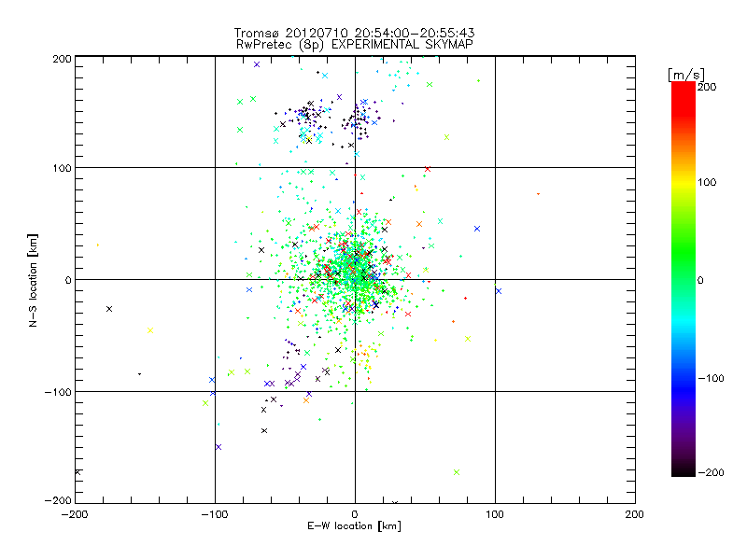Click the colorbar label '100'
Viewport: 747px width, 560px height.
coord(707,182)
